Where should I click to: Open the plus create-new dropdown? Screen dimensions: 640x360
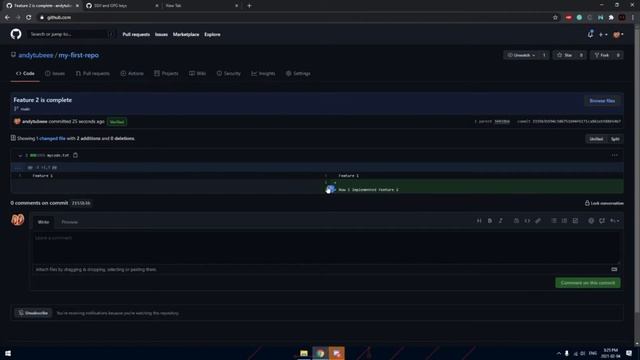603,35
